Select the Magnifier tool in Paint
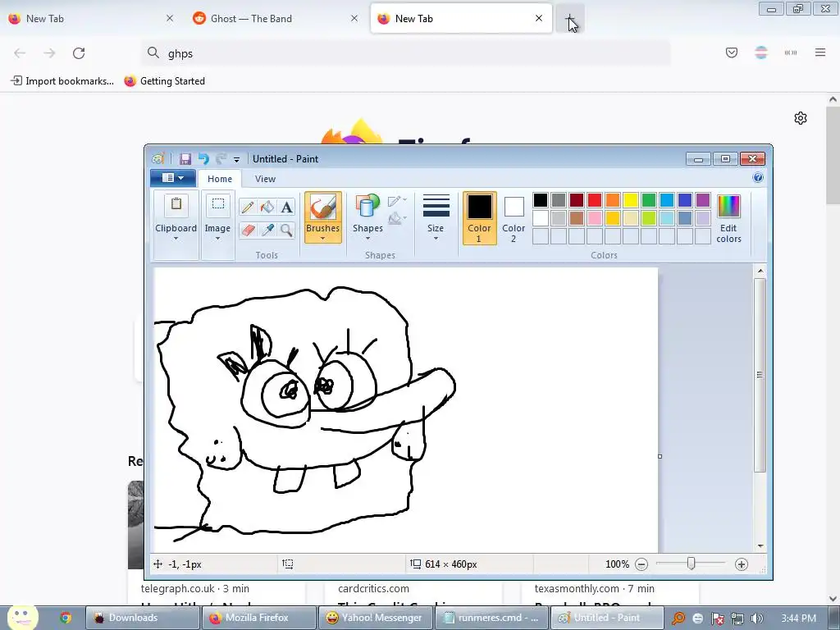 [x=286, y=231]
